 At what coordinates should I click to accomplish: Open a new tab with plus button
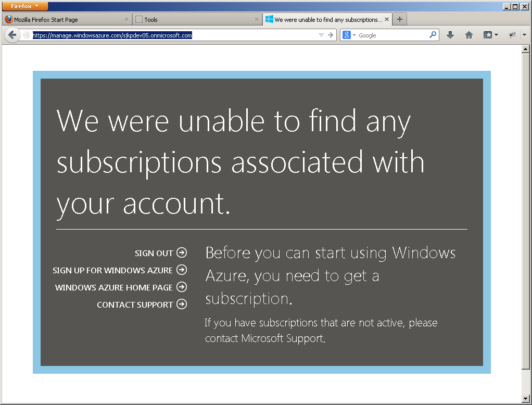click(x=399, y=19)
